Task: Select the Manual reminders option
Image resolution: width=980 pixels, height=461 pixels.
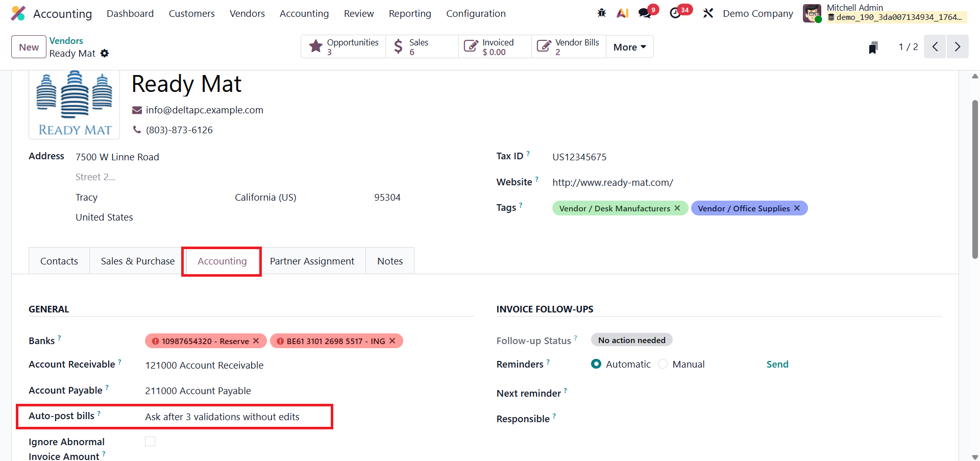Action: coord(663,364)
